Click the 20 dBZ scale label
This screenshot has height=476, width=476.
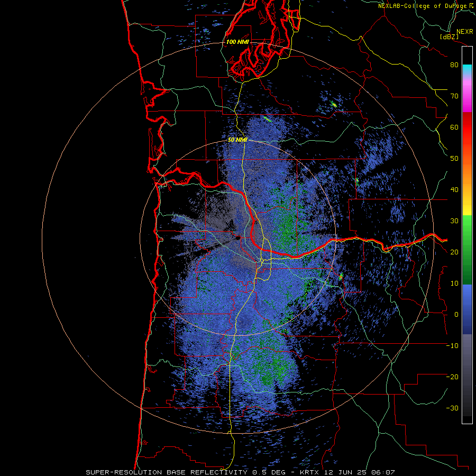454,252
